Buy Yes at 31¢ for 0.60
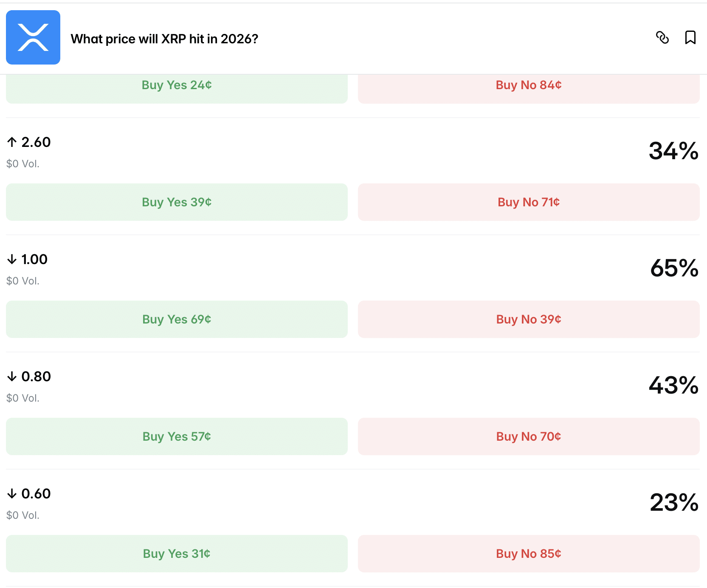This screenshot has width=707, height=588. (177, 554)
